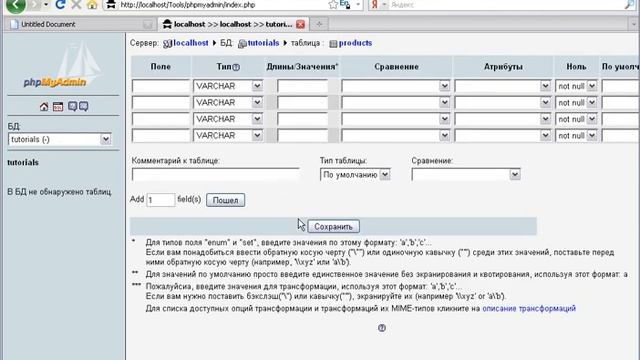The height and width of the screenshot is (360, 640).
Task: Open table-level Сравнение dropdown
Action: [466, 175]
